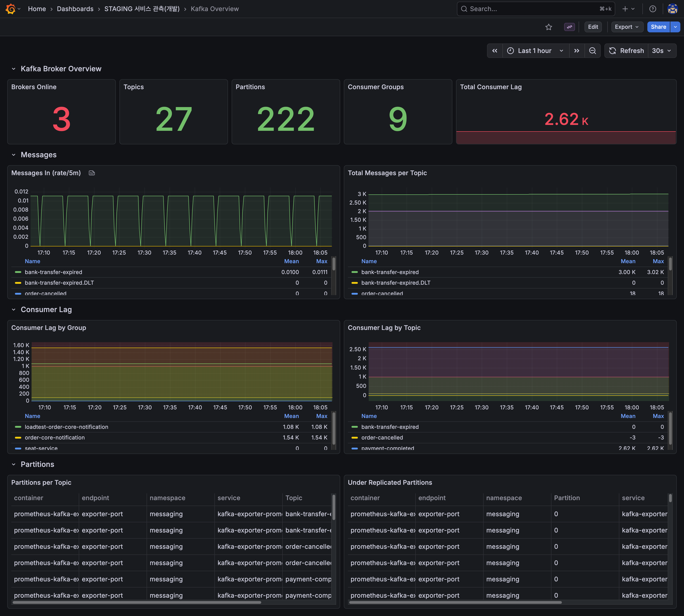Viewport: 684px width, 616px height.
Task: Click the kiosk mode swap icon
Action: [569, 27]
